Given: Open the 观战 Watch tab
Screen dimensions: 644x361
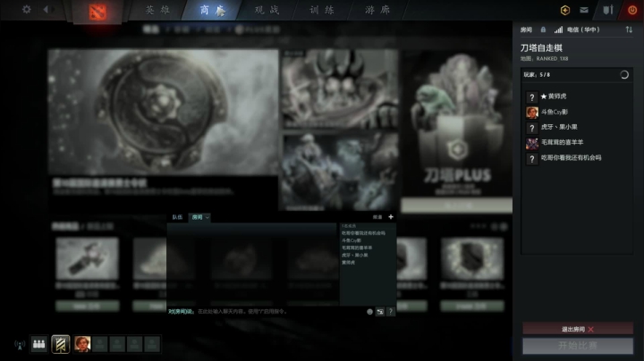Looking at the screenshot, I should 267,10.
